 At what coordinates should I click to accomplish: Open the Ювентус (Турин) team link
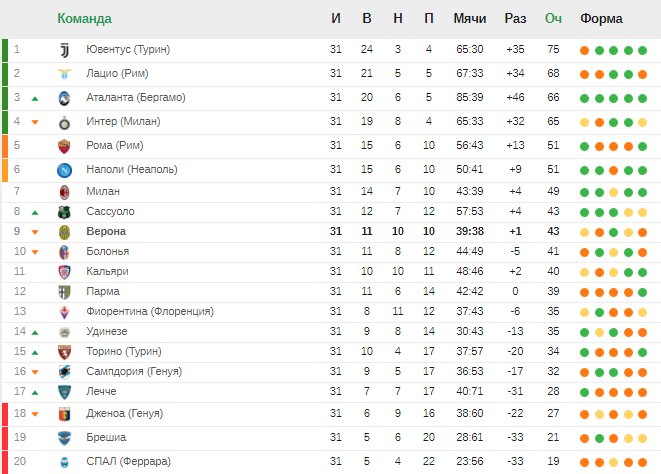[128, 50]
